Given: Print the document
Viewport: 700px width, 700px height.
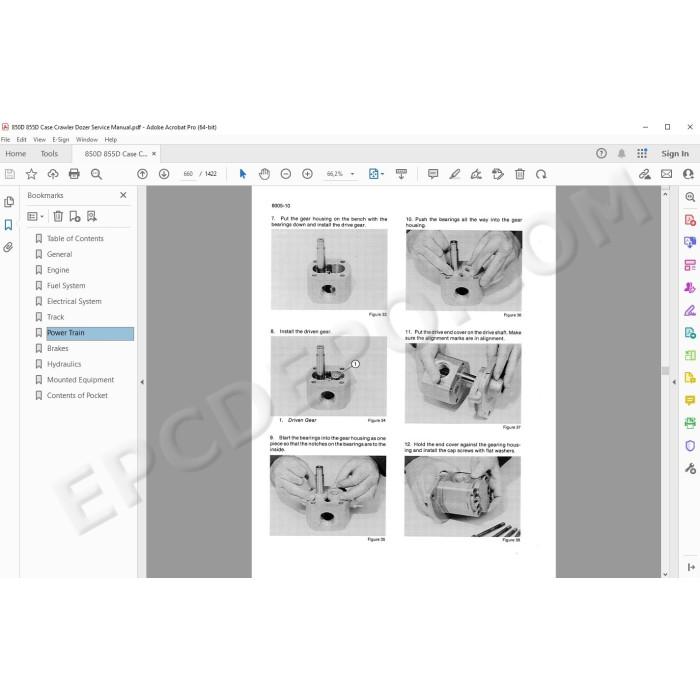Looking at the screenshot, I should [74, 174].
